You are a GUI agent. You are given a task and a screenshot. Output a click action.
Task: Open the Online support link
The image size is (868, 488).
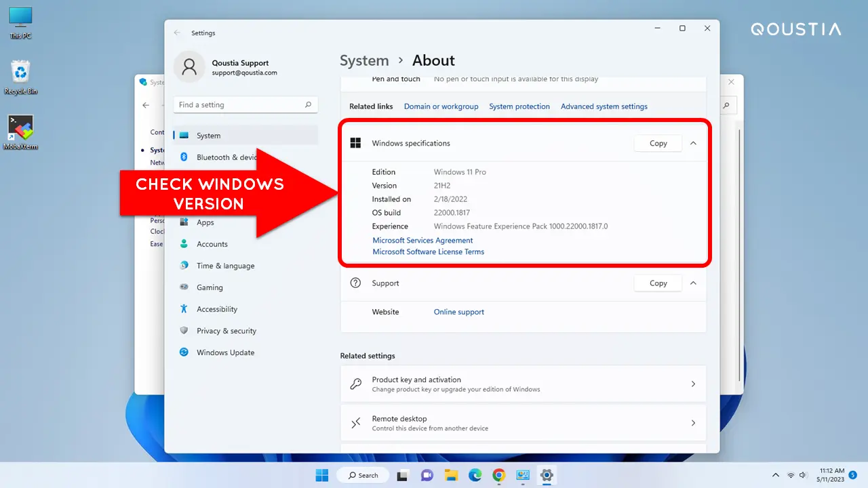(x=459, y=312)
